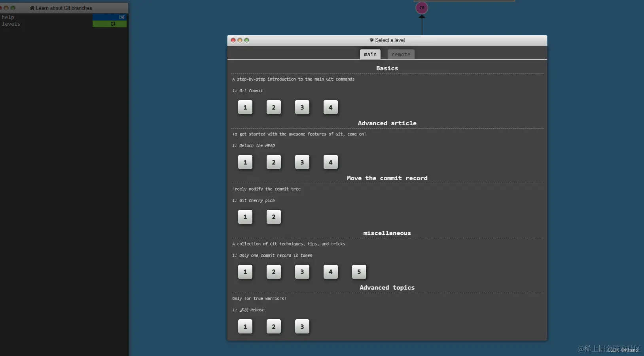Screen dimensions: 644x356
Task: Open Advanced article level 4
Action: pyautogui.click(x=331, y=162)
